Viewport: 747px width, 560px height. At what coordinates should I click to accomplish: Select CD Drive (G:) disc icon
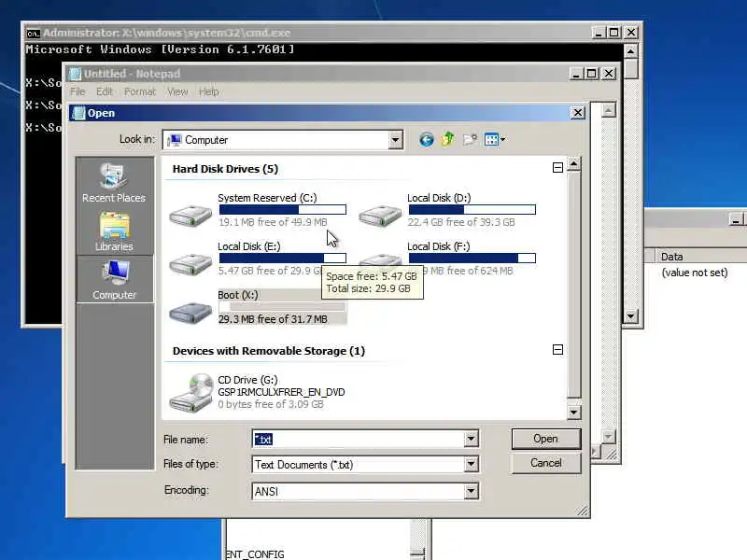pos(191,392)
